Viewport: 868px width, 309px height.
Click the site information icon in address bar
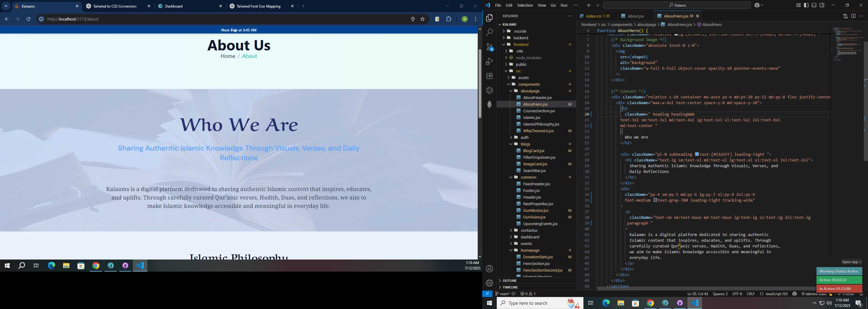(41, 19)
